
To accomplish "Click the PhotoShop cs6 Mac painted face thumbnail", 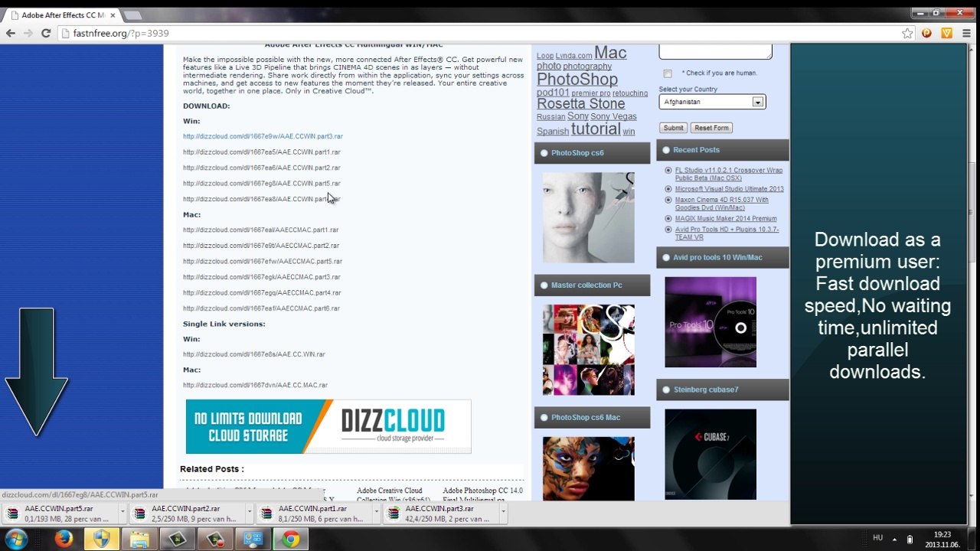I will pyautogui.click(x=589, y=468).
